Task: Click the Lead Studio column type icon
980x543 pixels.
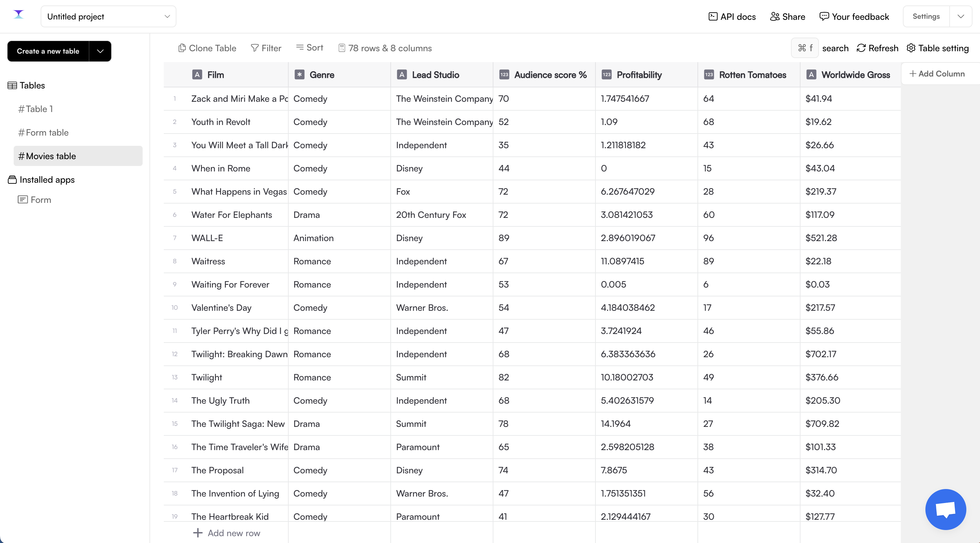Action: [402, 75]
